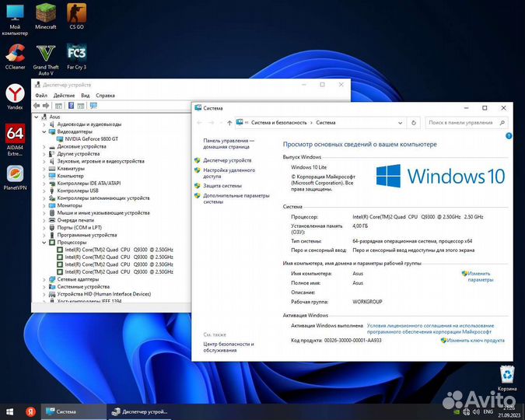Open Yandex browser from the taskbar
525x420 pixels.
[31, 411]
